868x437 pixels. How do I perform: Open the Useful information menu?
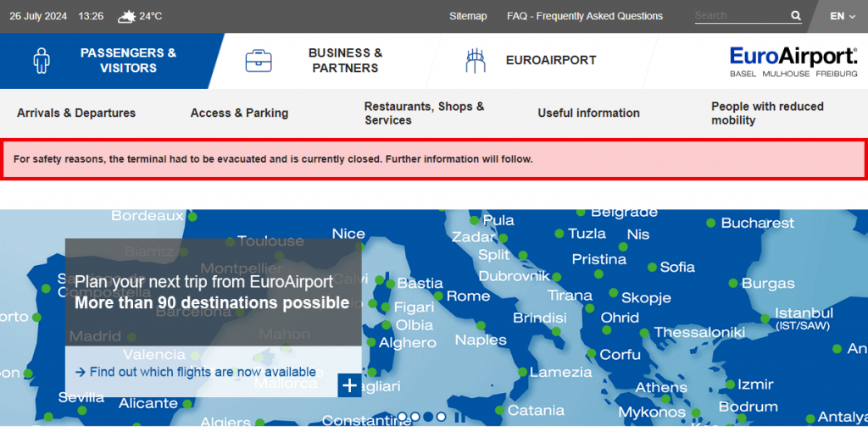(588, 113)
